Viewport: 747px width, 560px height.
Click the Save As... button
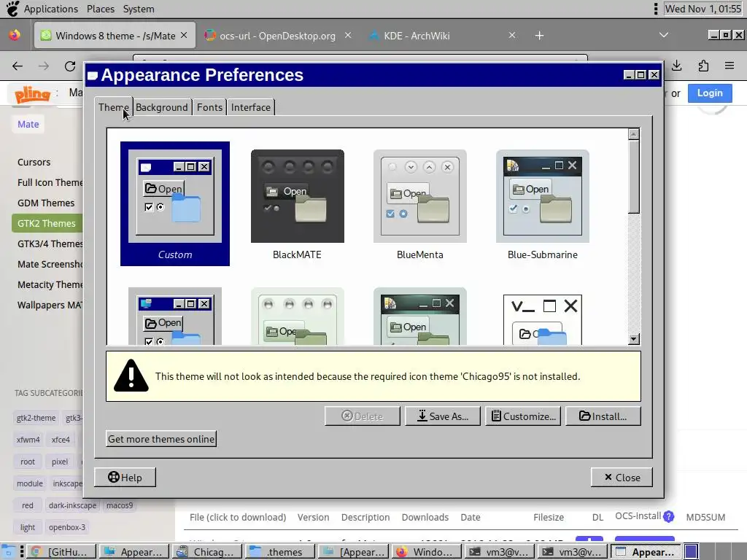(443, 416)
